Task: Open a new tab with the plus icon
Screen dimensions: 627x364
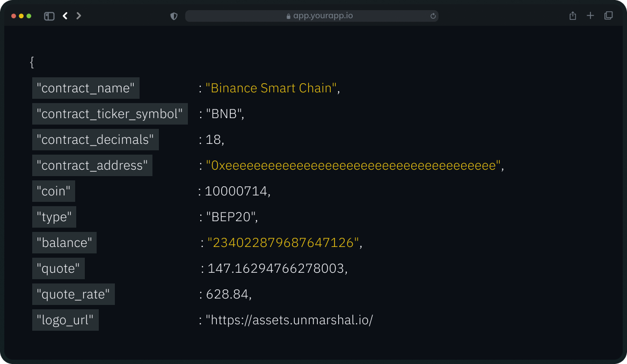Action: (590, 16)
